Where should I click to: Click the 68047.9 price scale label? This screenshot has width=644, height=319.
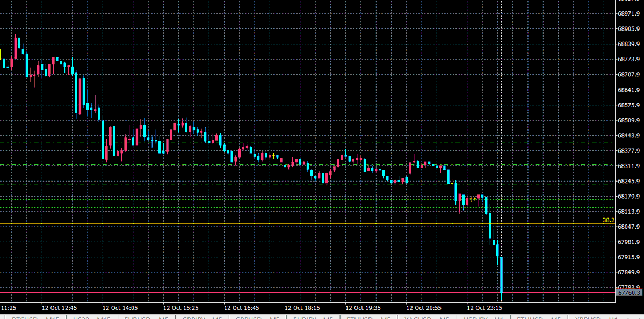click(629, 227)
